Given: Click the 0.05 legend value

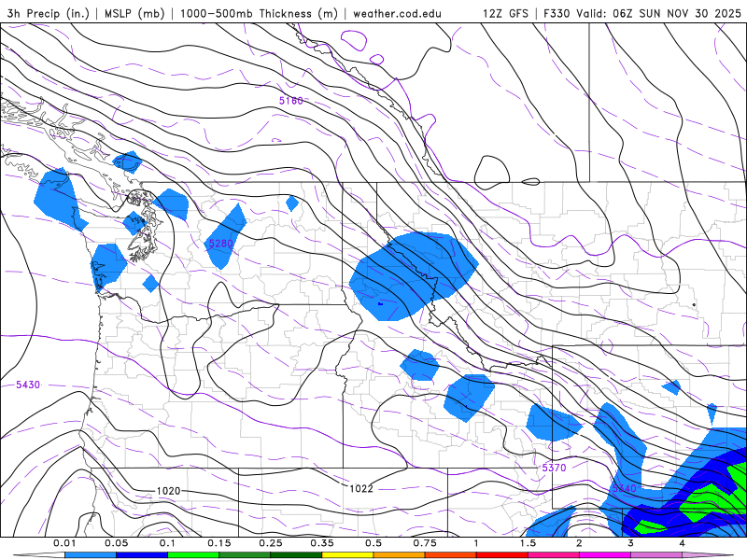Looking at the screenshot, I should point(116,543).
